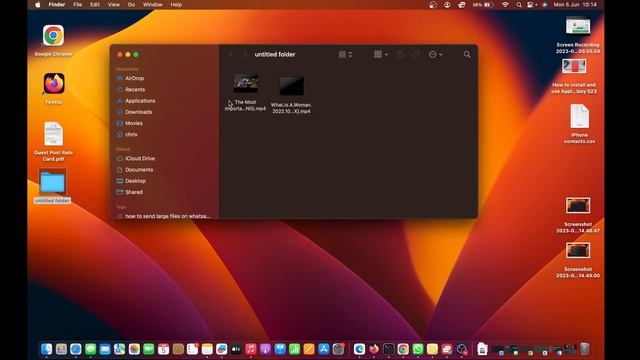
Task: Open iCloud Drive in Finder sidebar
Action: 140,158
